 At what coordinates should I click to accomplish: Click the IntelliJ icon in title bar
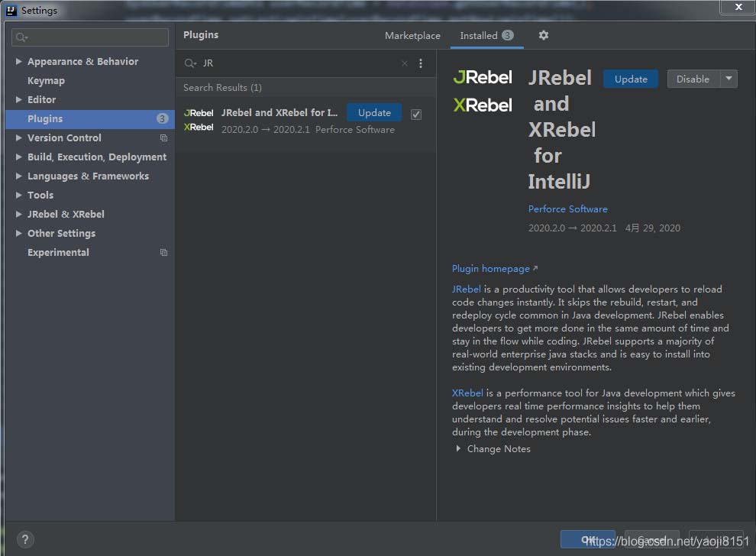(x=11, y=10)
